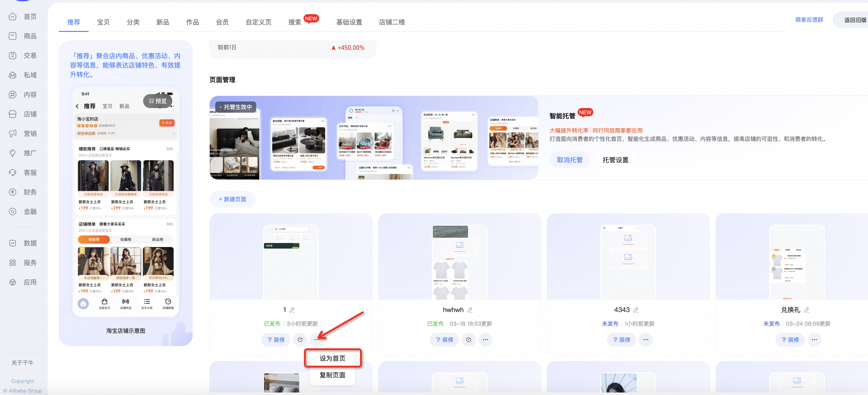Go to the 交易 sidebar section
The height and width of the screenshot is (395, 868).
pos(23,55)
